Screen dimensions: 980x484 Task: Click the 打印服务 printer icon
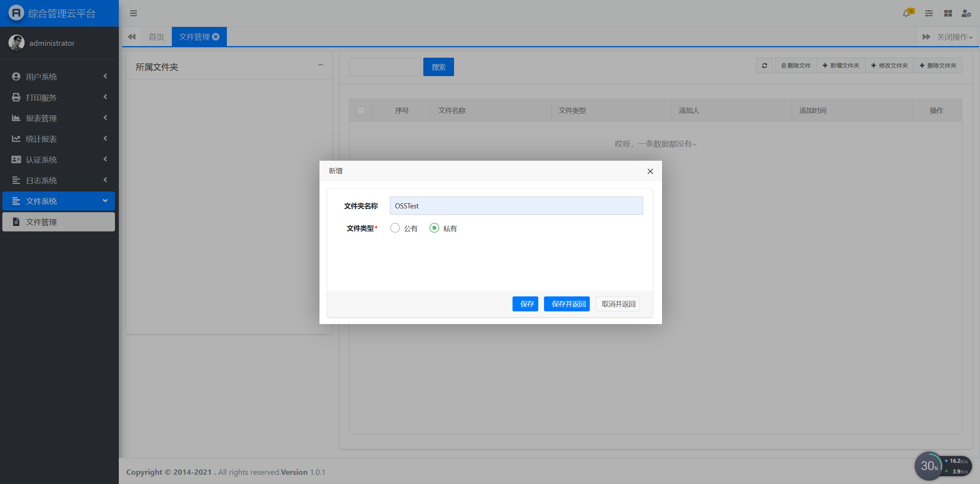(16, 97)
